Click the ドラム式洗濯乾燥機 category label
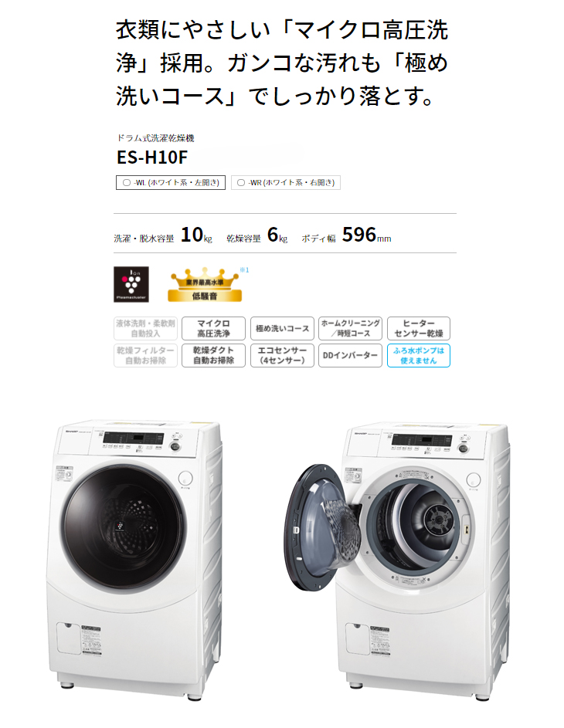 (x=155, y=138)
